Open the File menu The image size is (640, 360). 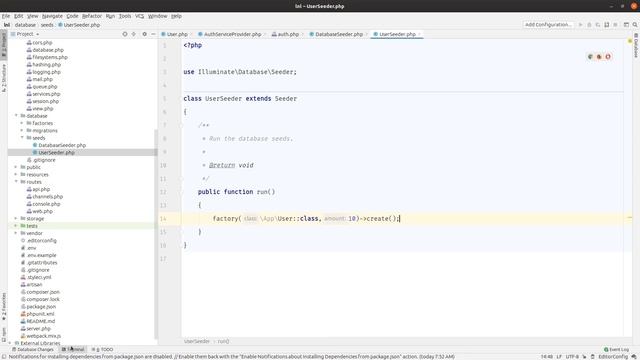click(x=6, y=16)
